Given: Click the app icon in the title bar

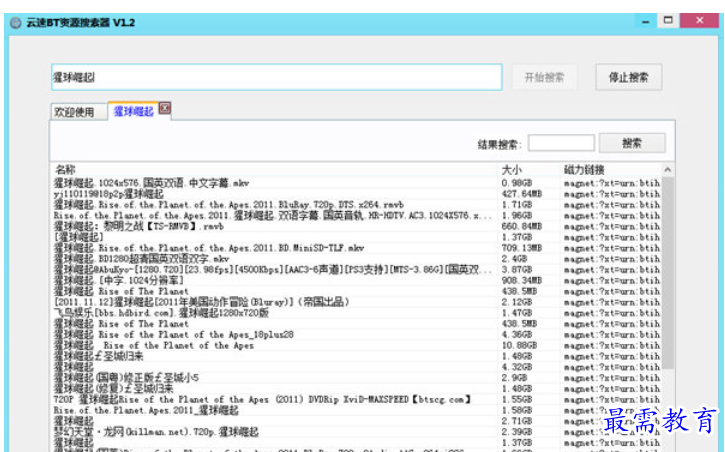Looking at the screenshot, I should point(16,23).
